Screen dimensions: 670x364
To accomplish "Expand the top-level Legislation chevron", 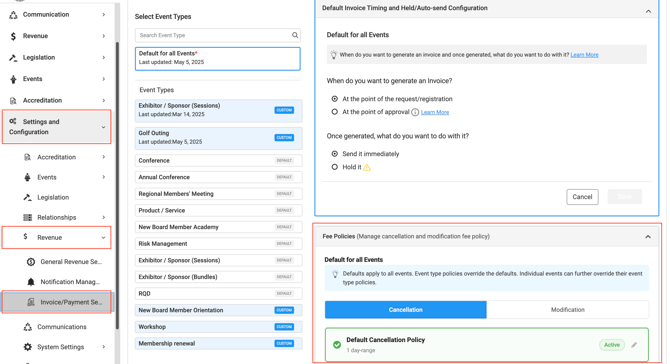I will [104, 57].
